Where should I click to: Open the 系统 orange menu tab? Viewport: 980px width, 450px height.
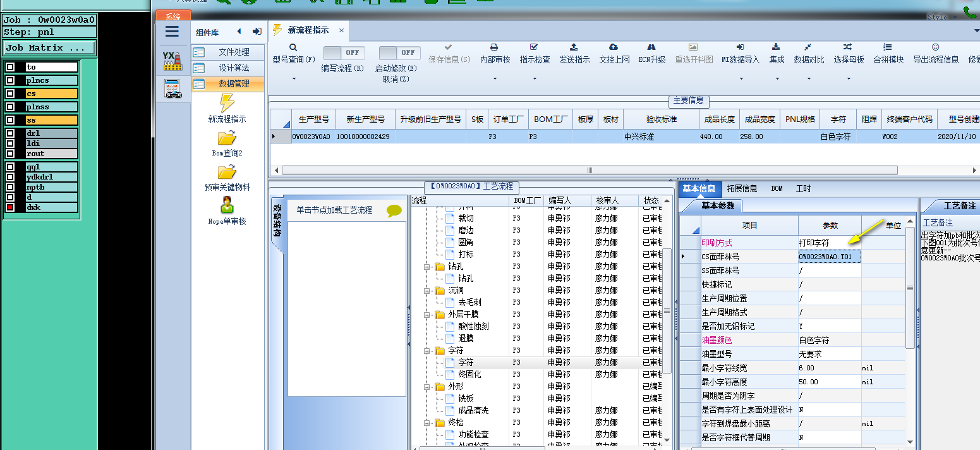click(172, 16)
